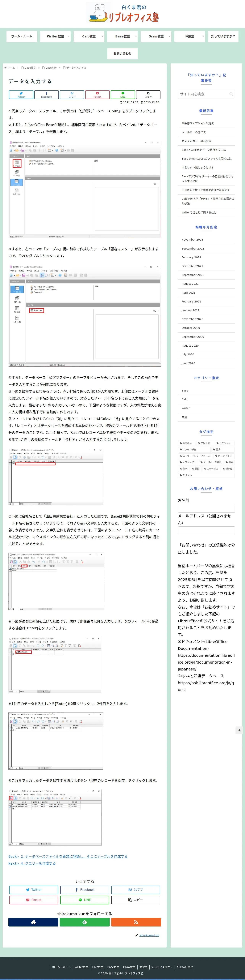
Task: Click bottom Pocket share button
Action: point(34,900)
